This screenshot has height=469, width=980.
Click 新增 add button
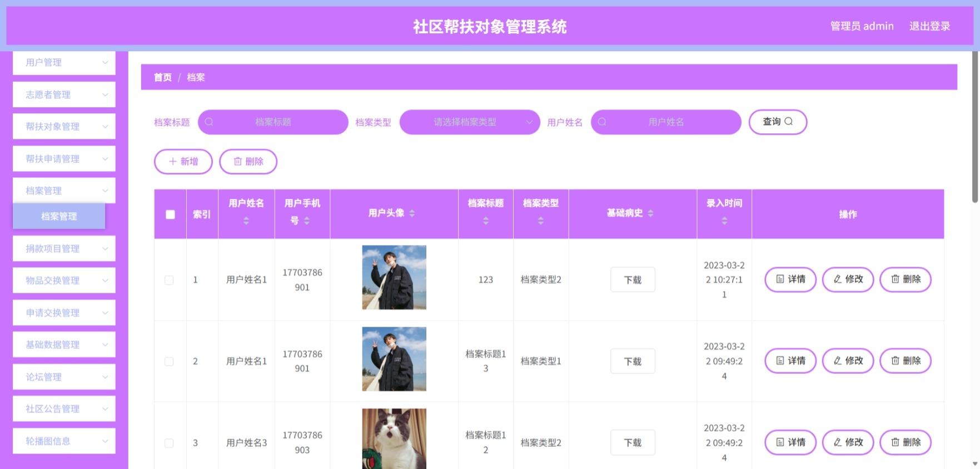pos(183,161)
